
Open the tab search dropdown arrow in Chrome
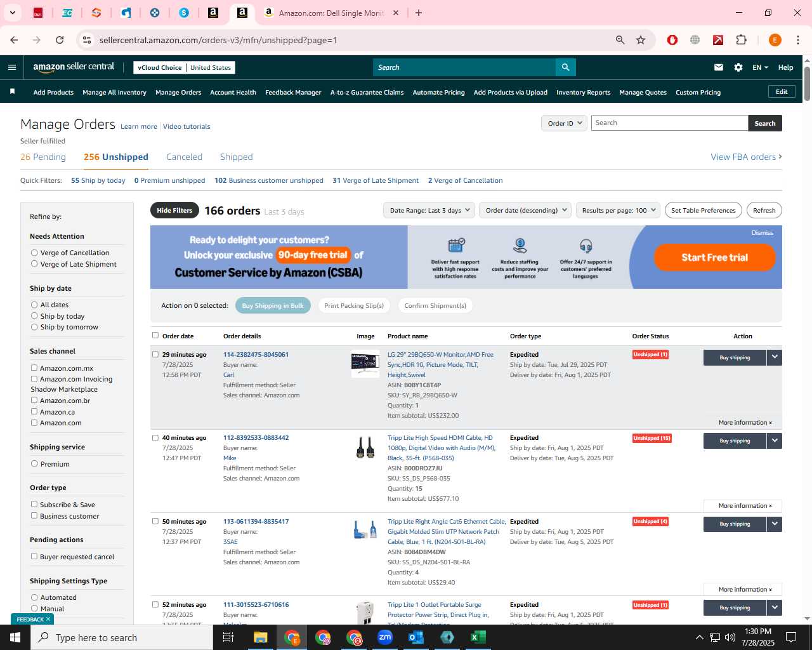(x=12, y=13)
